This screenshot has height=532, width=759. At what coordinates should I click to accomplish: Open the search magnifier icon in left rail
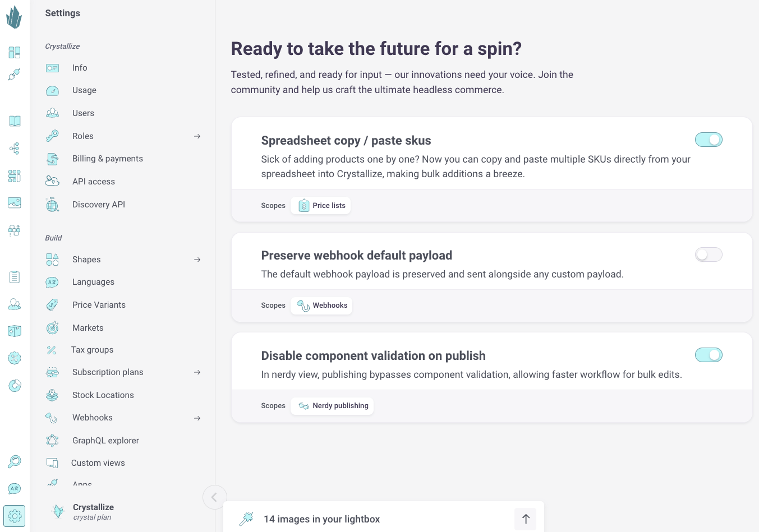pos(15,461)
